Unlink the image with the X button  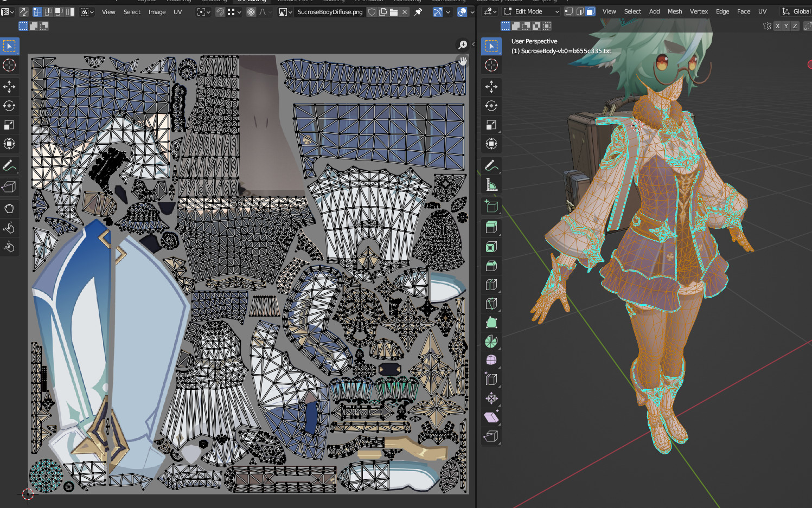(x=404, y=11)
